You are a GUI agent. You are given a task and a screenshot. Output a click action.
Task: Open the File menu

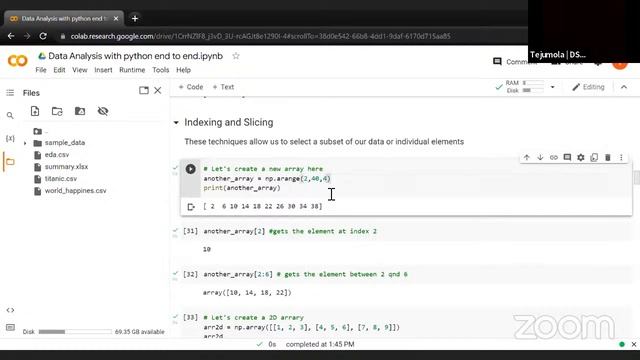tap(41, 70)
